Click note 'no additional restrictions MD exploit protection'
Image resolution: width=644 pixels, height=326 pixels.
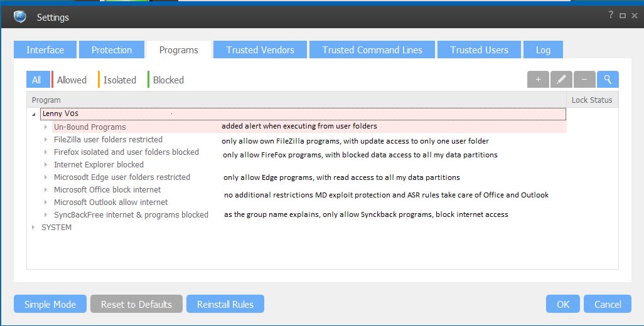(387, 195)
